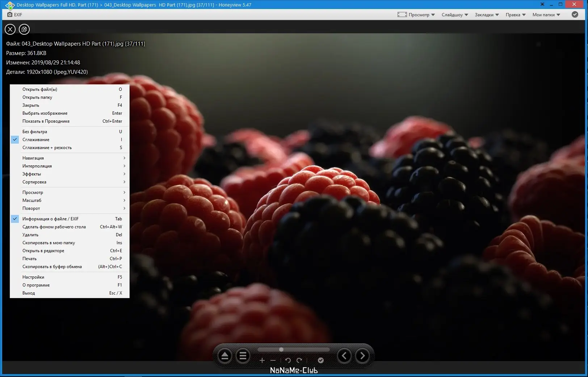Click the copy-to-clipboard icon on the info overlay
Viewport: 588px width, 377px height.
point(24,29)
